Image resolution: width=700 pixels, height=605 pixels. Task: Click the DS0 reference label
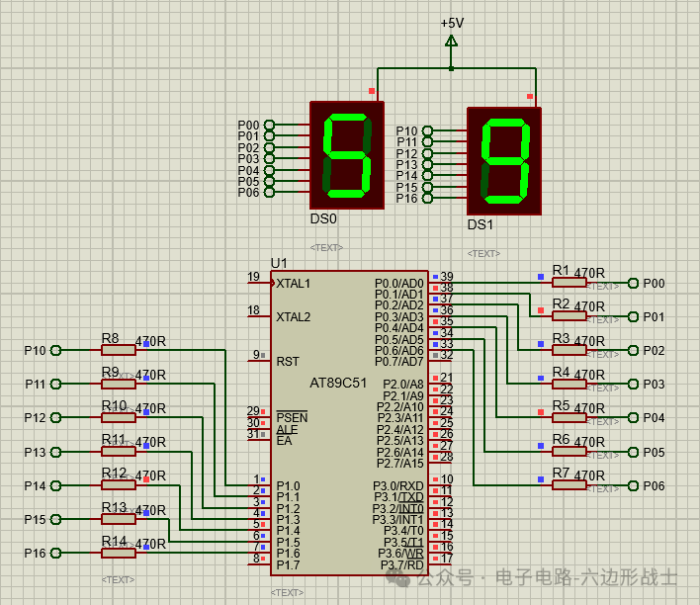click(x=323, y=218)
